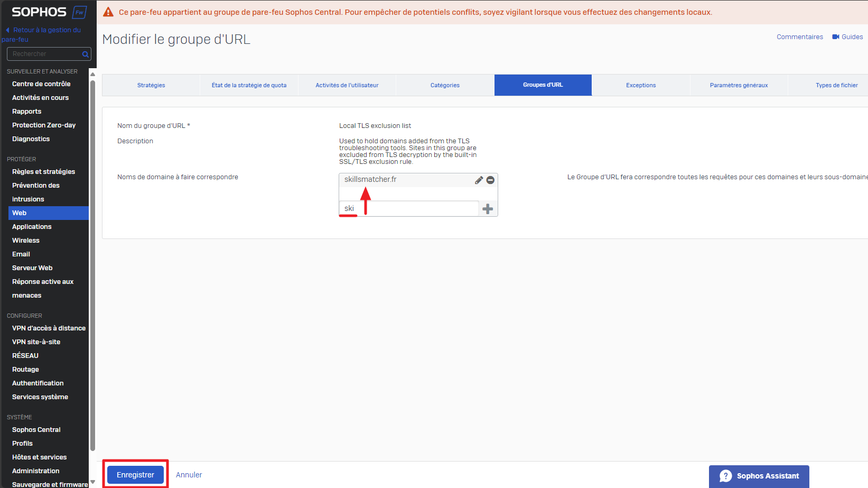Open Réponse active aux menaces in sidebar
868x488 pixels.
click(x=42, y=289)
